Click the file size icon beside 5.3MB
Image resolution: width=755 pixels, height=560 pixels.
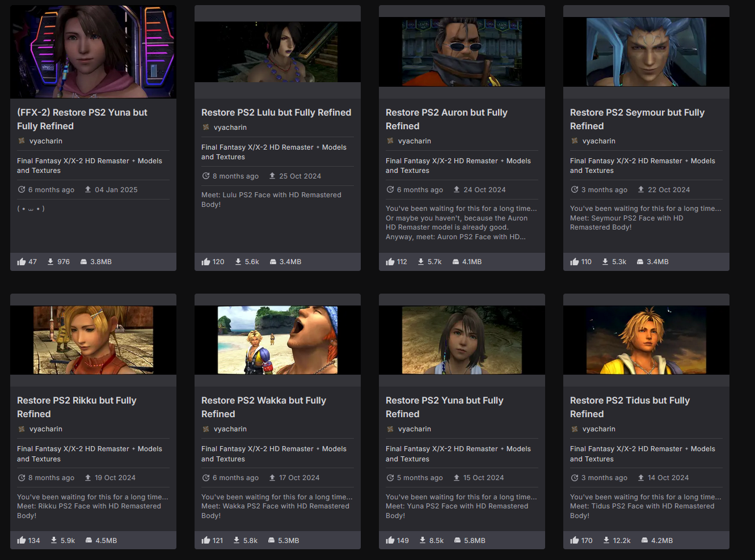pos(271,541)
